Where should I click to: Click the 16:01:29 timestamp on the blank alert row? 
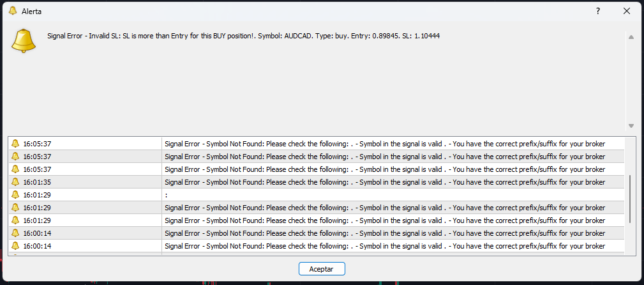coord(37,195)
